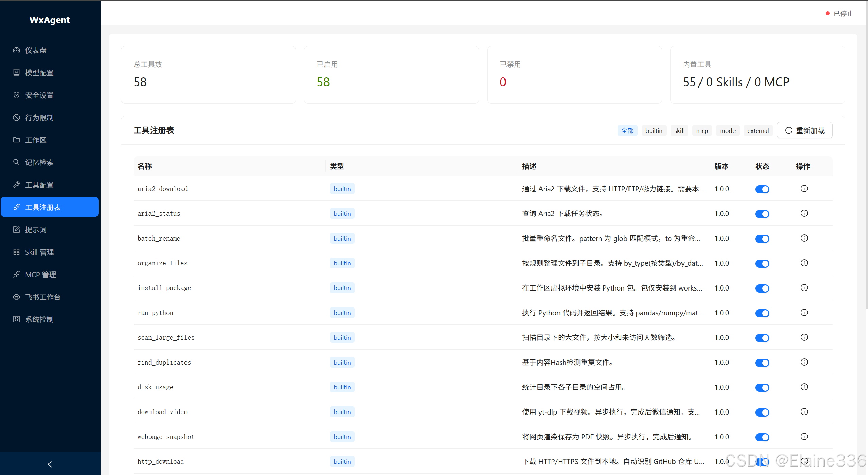Go to 模型配置 in sidebar
Viewport: 868px width, 475px height.
click(x=50, y=73)
